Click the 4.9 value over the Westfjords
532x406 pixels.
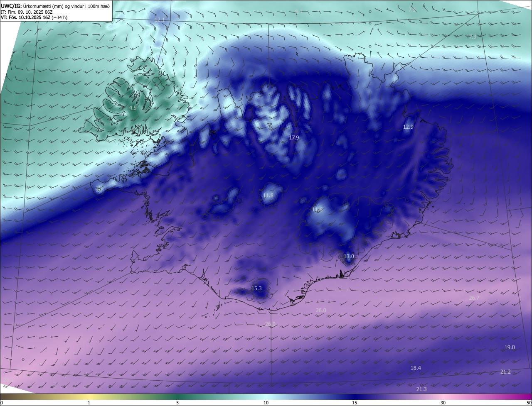133,108
